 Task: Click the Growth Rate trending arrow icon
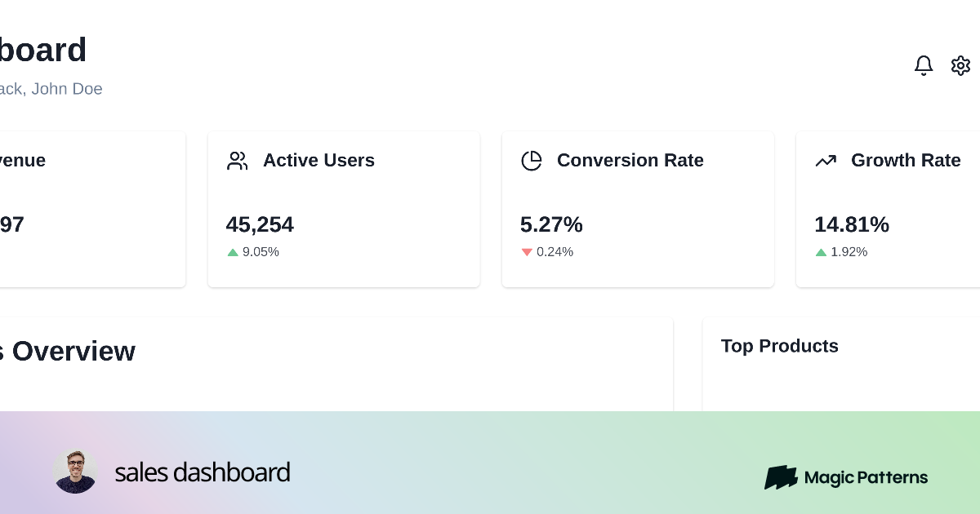click(x=826, y=161)
